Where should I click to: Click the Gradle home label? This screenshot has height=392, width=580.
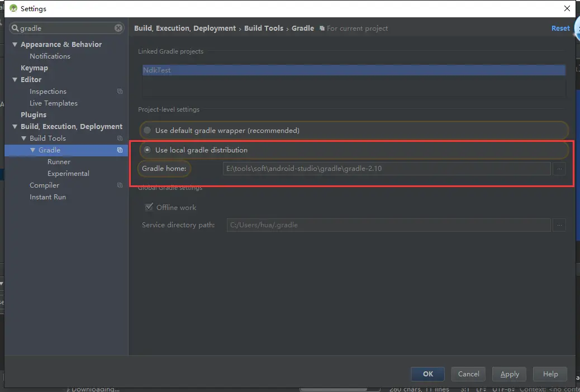pyautogui.click(x=164, y=169)
